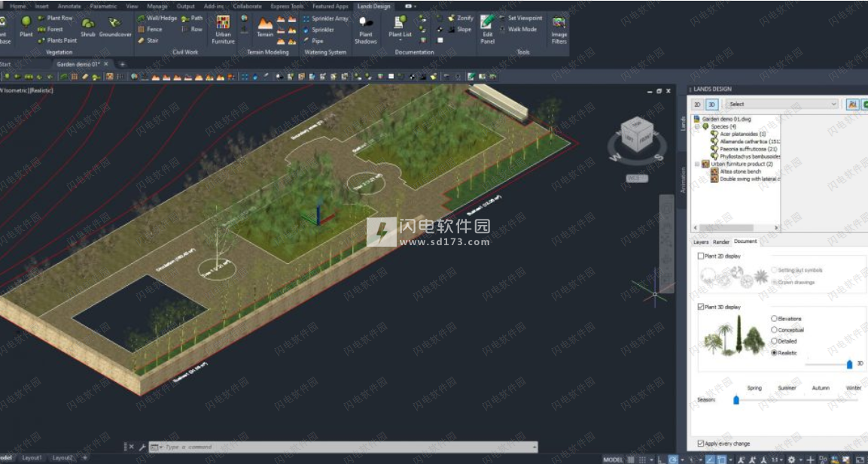This screenshot has width=868, height=464.
Task: Select the Fence tool
Action: tap(150, 29)
